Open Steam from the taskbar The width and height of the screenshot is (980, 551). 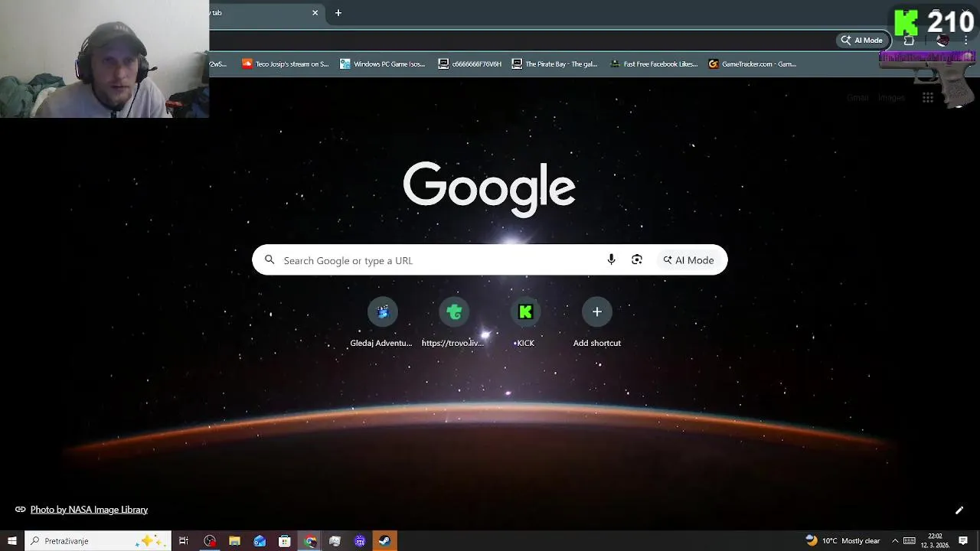click(384, 541)
